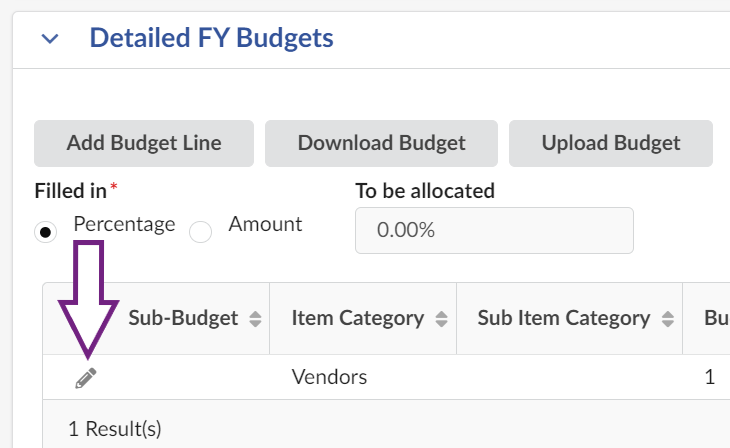Sort by Sub-Budget column arrows
Image resolution: width=730 pixels, height=448 pixels.
(x=255, y=319)
